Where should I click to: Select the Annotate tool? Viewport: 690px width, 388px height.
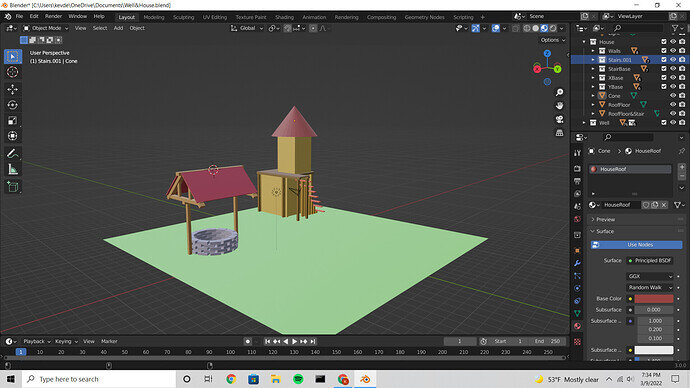[13, 154]
